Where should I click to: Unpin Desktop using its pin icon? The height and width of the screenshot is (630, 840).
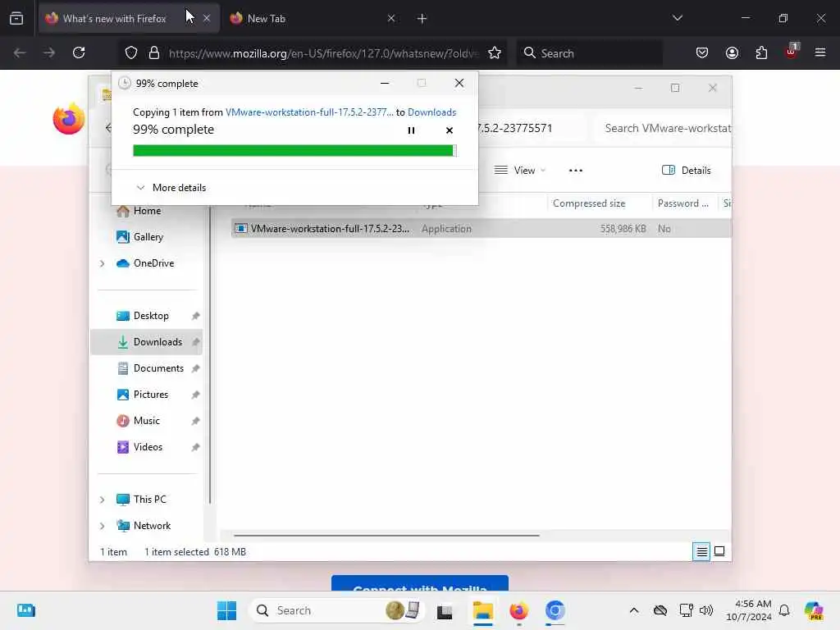click(x=195, y=316)
